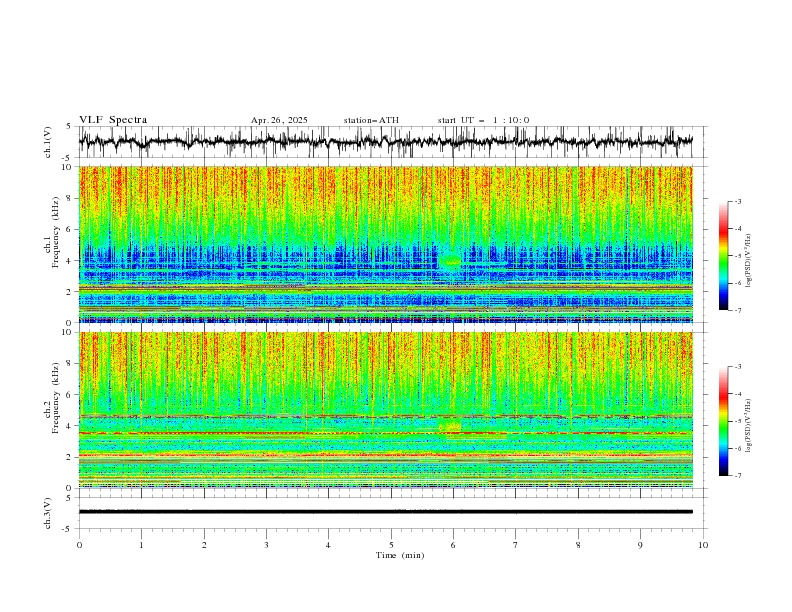This screenshot has width=792, height=612.
Task: Click the flat ch.3 voltage trace
Action: pyautogui.click(x=386, y=512)
